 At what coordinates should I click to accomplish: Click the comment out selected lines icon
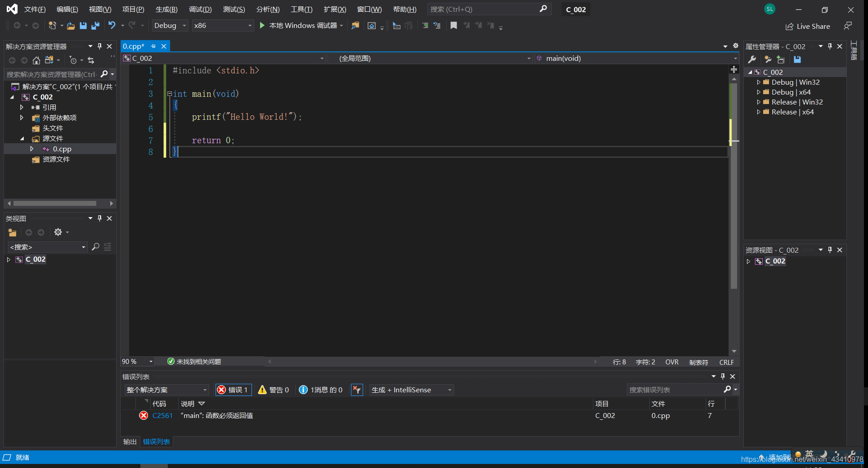coord(425,26)
